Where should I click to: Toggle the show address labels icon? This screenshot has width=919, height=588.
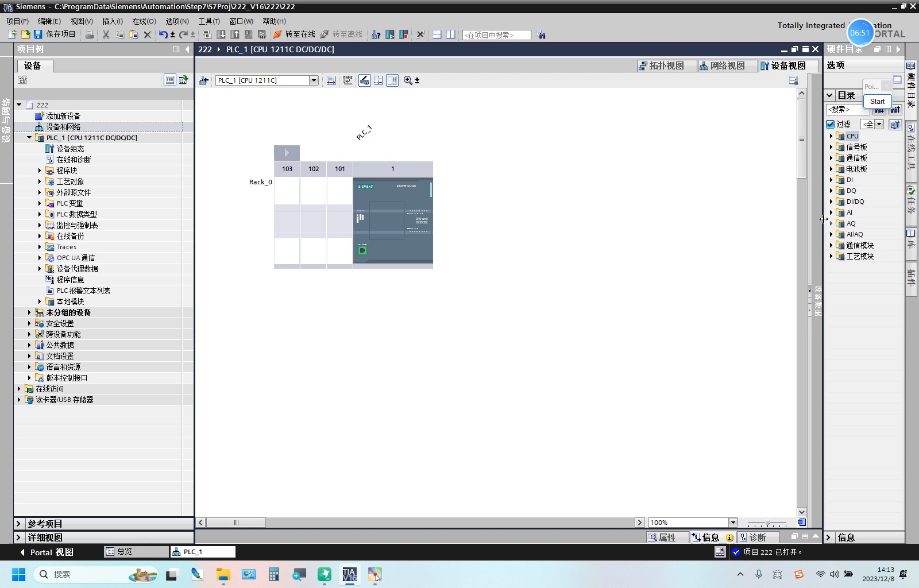[364, 80]
